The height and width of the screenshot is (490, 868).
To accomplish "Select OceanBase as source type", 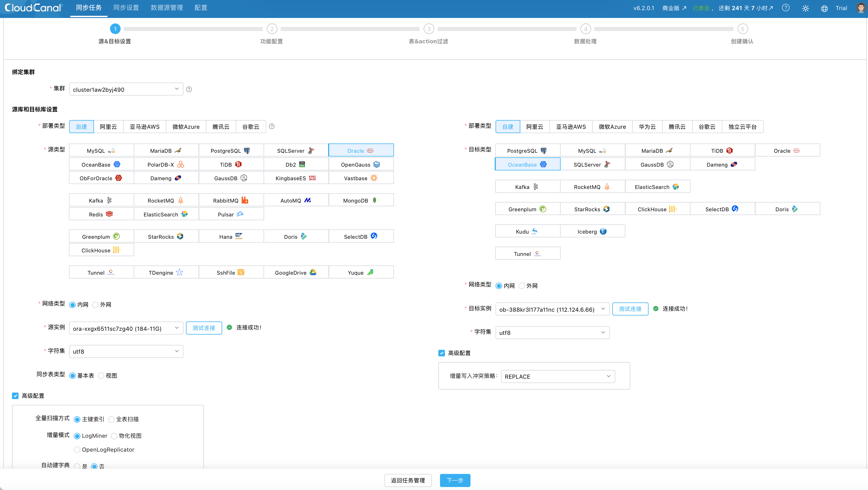I will (101, 164).
